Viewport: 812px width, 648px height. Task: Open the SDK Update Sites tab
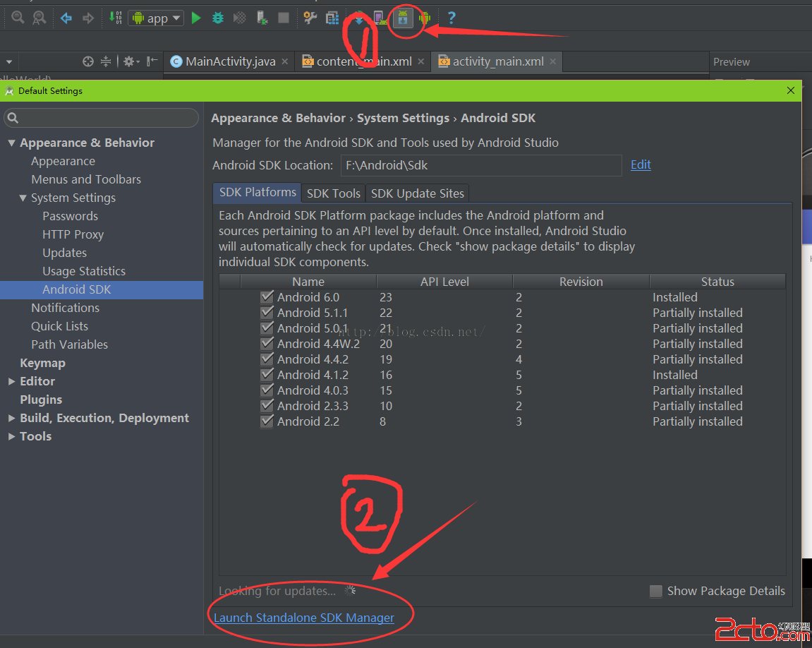click(x=417, y=193)
